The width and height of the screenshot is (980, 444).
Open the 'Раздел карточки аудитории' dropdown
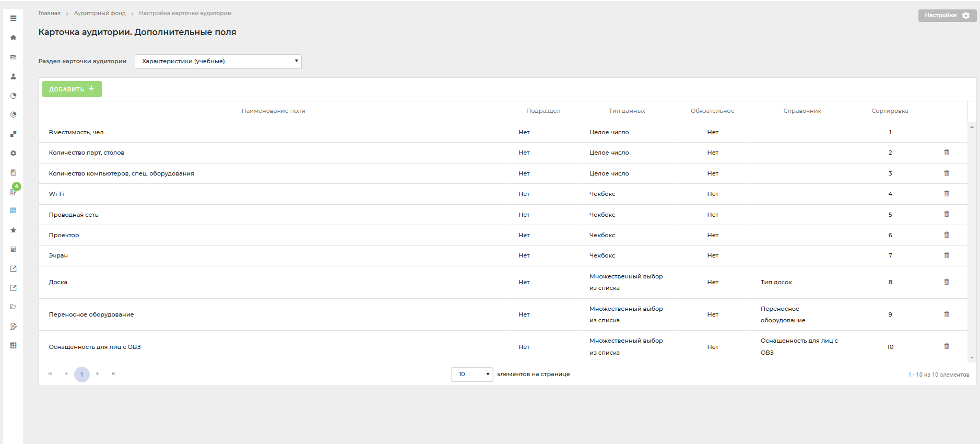[x=218, y=61]
